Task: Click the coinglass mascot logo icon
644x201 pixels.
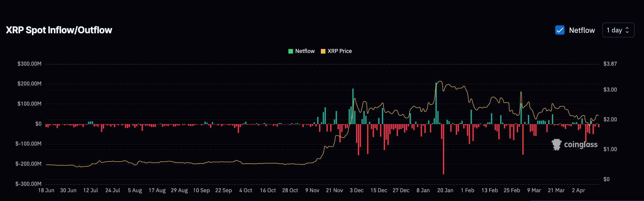Action: point(556,144)
